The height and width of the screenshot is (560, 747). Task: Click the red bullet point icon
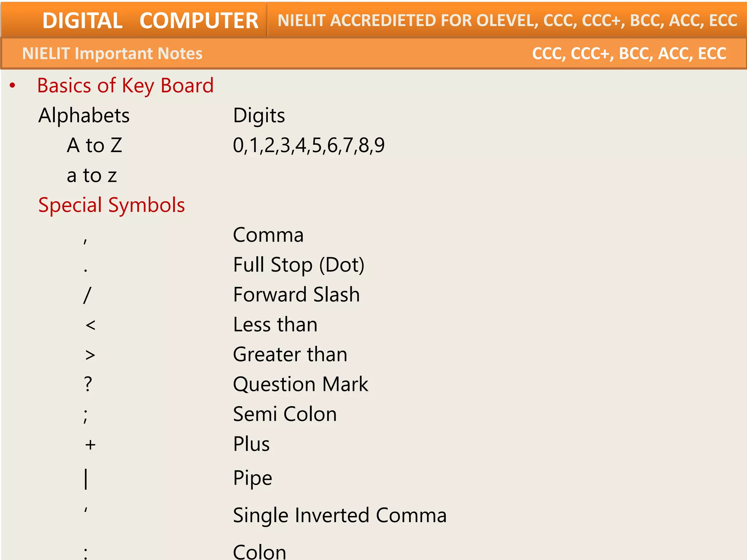click(x=13, y=86)
